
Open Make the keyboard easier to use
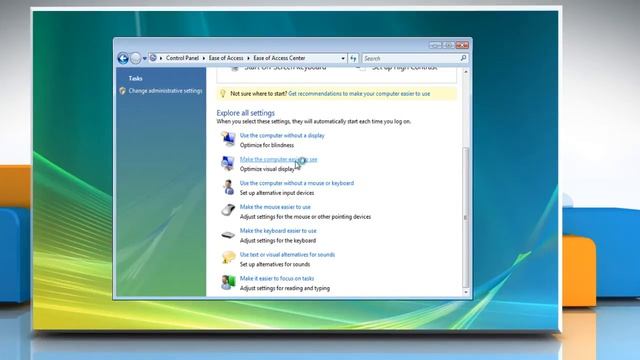pos(278,231)
